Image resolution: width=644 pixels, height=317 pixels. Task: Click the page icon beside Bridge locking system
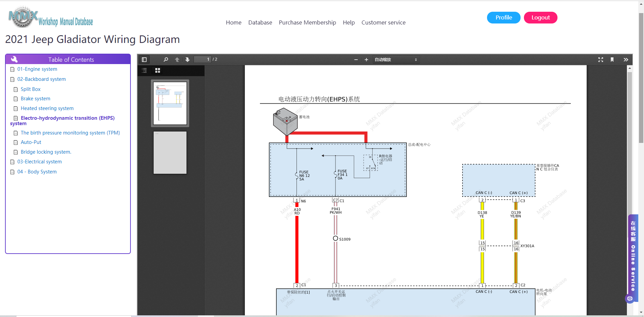click(x=16, y=152)
